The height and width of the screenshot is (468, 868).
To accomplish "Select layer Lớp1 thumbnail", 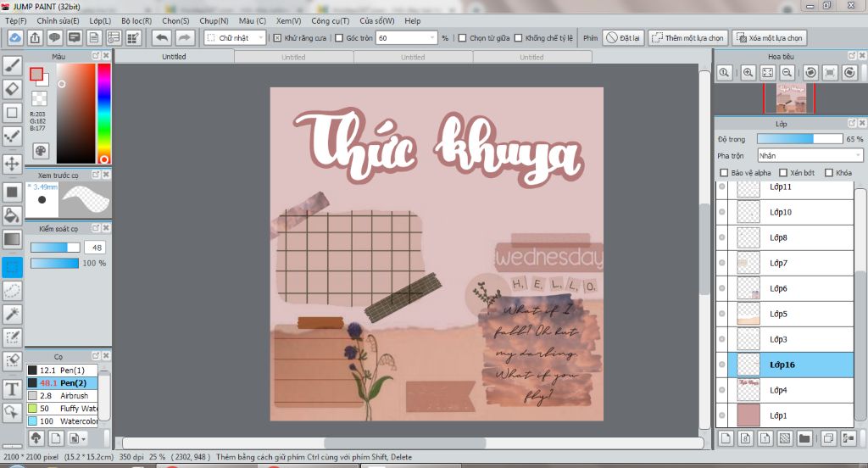I will coord(748,415).
